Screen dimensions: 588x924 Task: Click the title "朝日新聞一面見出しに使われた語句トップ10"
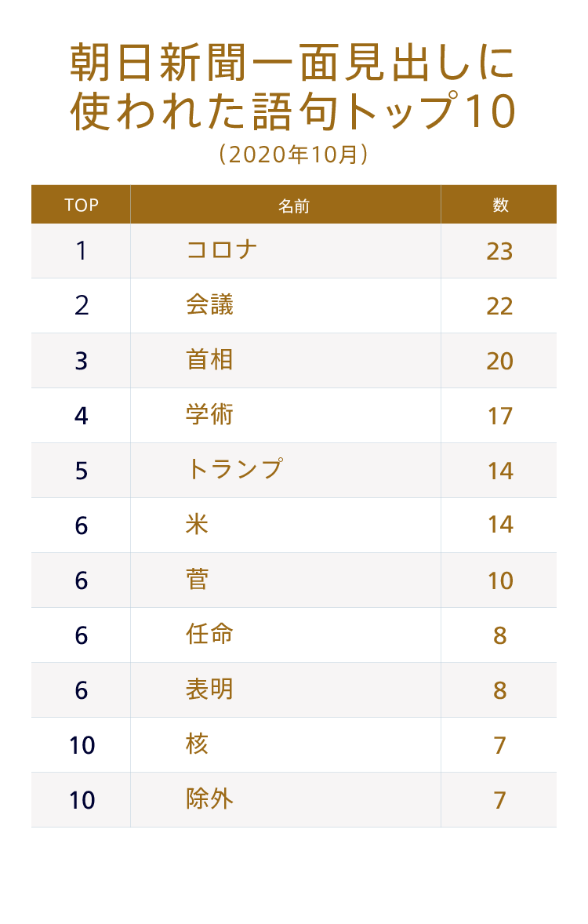coord(294,86)
